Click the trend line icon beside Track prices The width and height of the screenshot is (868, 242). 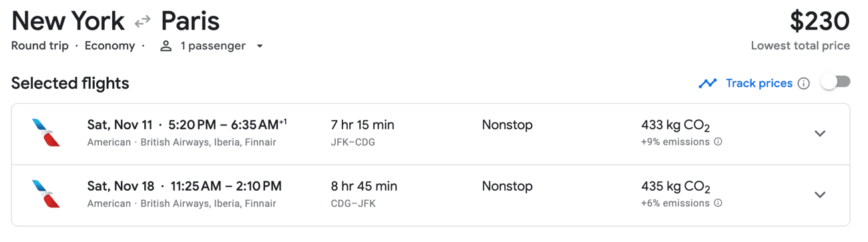pos(707,83)
